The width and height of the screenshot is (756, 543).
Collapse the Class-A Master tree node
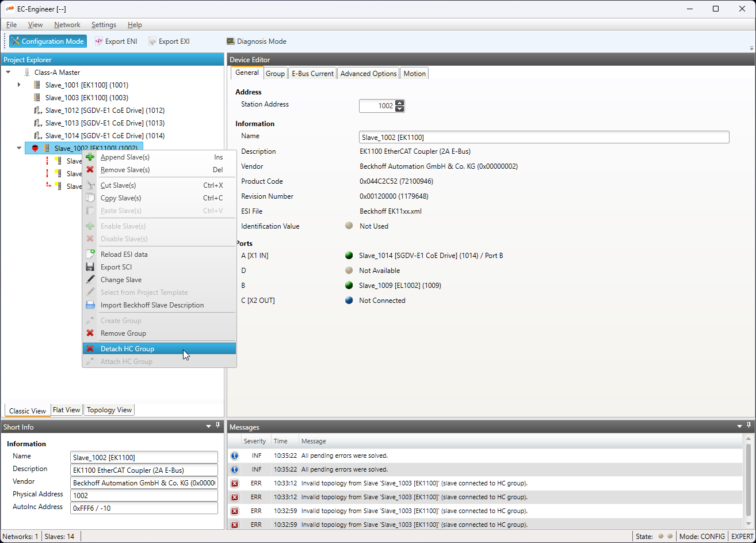point(8,73)
